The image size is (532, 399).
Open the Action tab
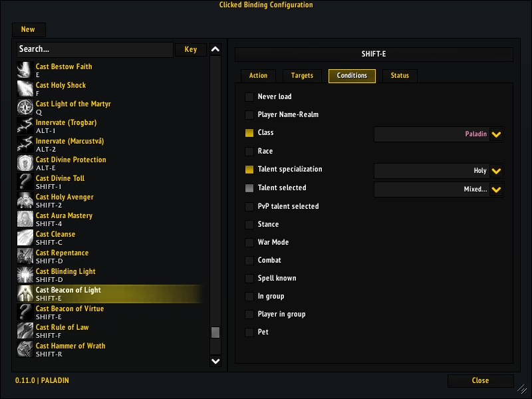tap(258, 76)
